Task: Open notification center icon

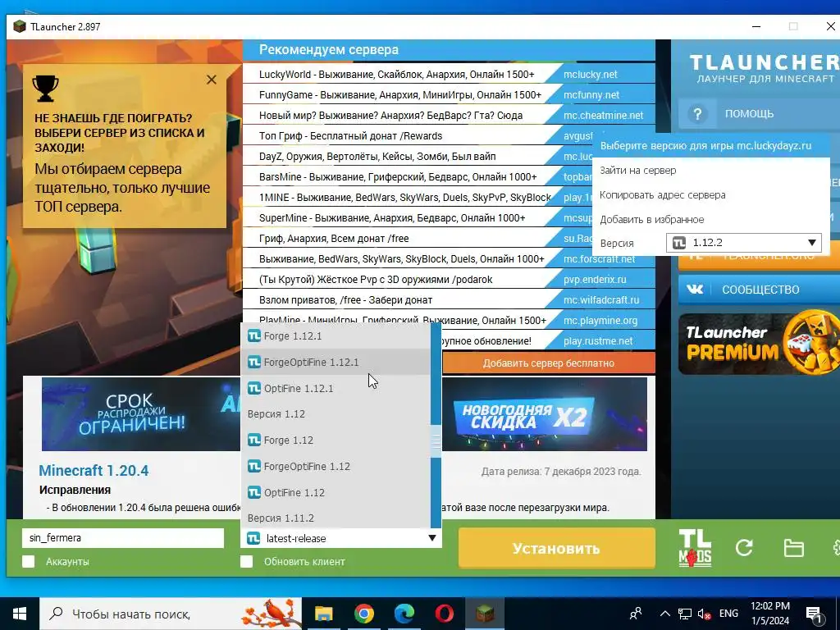Action: click(x=815, y=614)
